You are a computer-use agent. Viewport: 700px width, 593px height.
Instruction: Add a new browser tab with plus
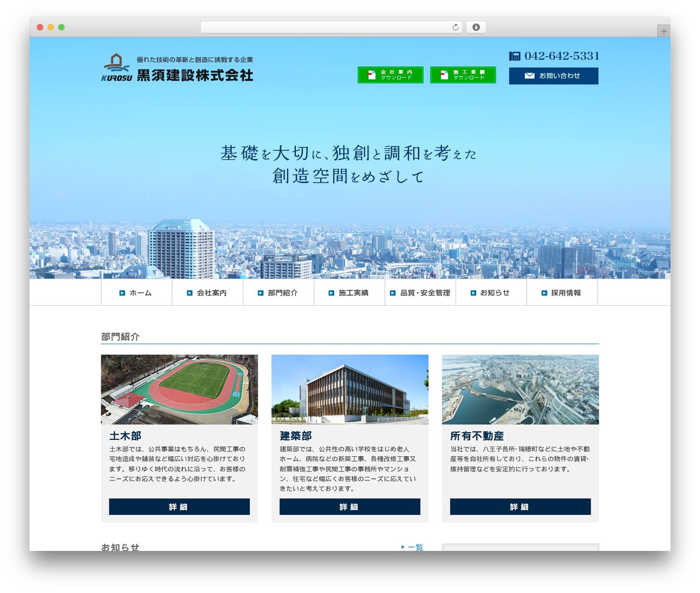tap(663, 31)
